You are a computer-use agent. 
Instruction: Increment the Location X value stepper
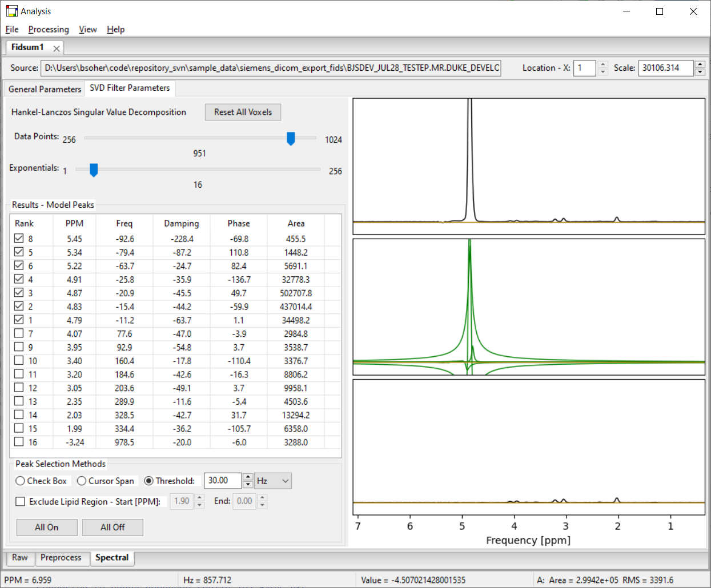[604, 65]
